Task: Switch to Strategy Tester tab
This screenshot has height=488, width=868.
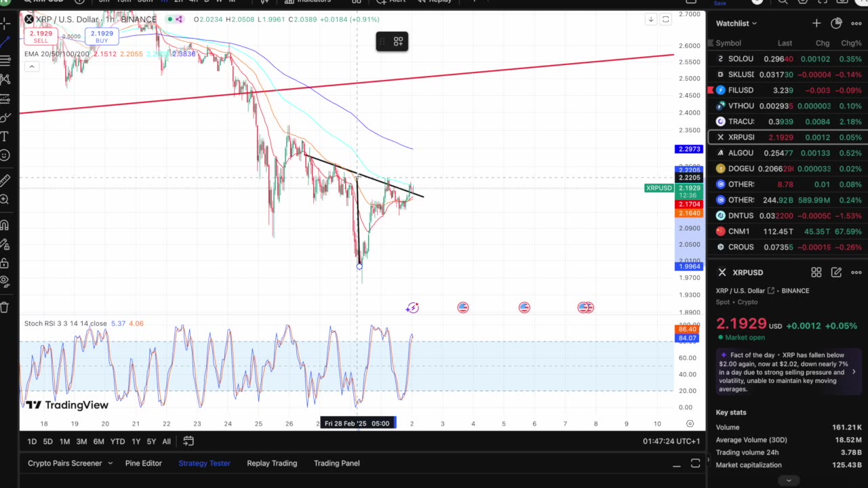Action: (204, 464)
